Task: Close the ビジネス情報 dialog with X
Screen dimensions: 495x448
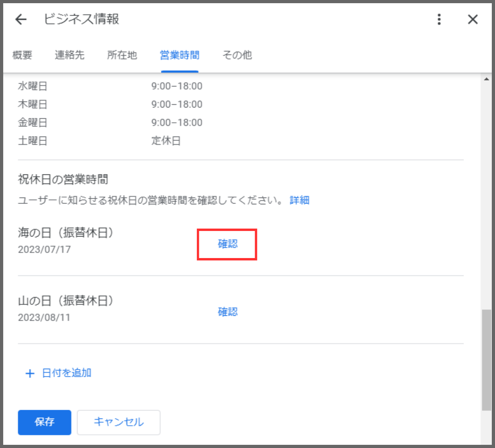Action: [x=473, y=19]
